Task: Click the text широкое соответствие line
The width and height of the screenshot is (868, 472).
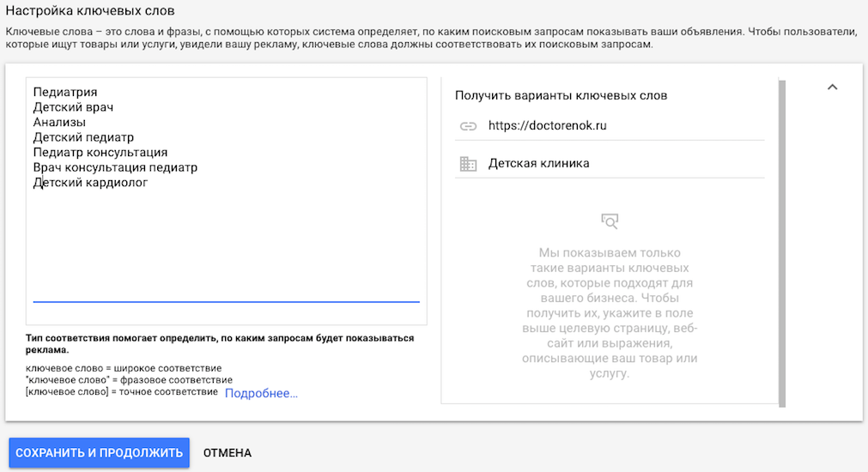Action: [x=124, y=368]
